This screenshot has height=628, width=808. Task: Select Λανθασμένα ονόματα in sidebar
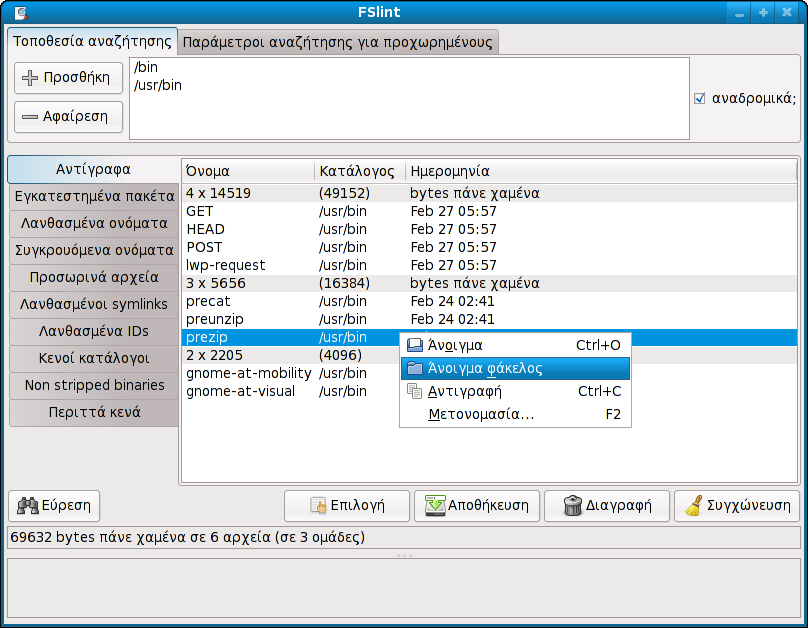point(94,223)
